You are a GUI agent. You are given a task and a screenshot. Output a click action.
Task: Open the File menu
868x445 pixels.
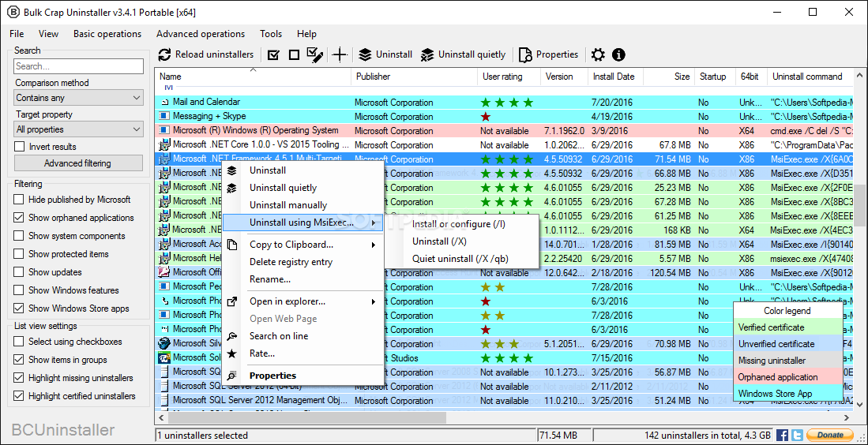pyautogui.click(x=17, y=34)
